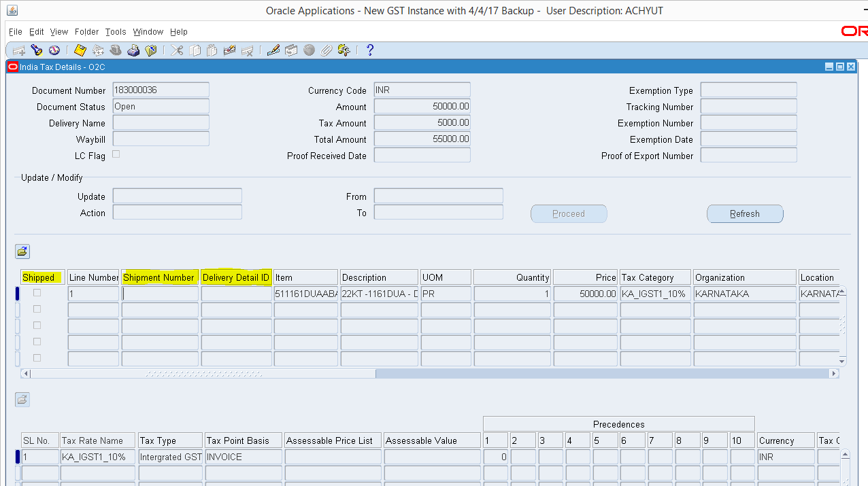Open the Folder Tools beside the tax grid

coord(22,399)
